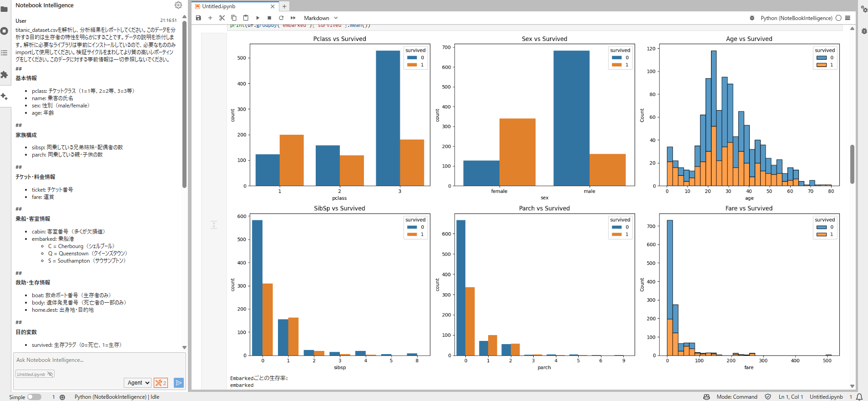Switch kernel Python (NoteBookIntelligence)
Viewport: 868px width, 401px height.
coord(796,18)
